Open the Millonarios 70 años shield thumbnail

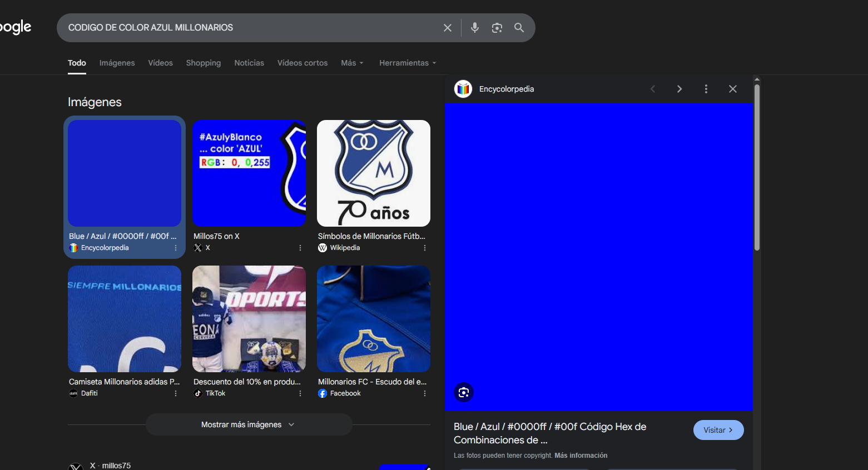[374, 173]
